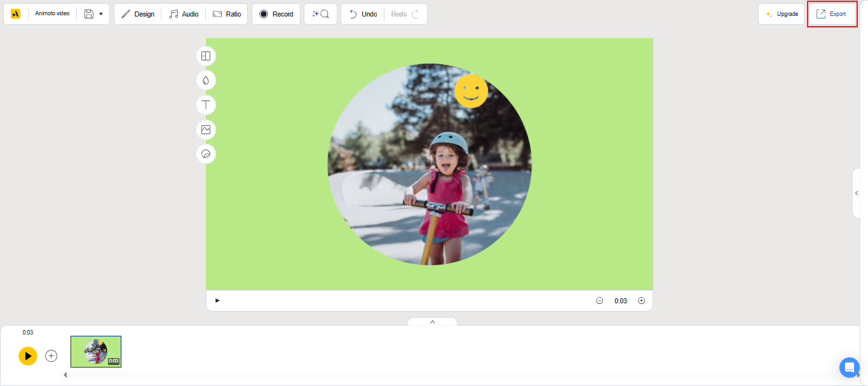Click the Animoto logo
This screenshot has height=386, width=868.
click(15, 13)
